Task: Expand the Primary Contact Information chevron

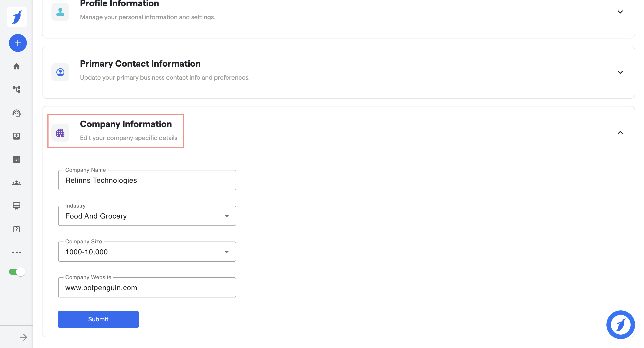Action: pyautogui.click(x=620, y=72)
